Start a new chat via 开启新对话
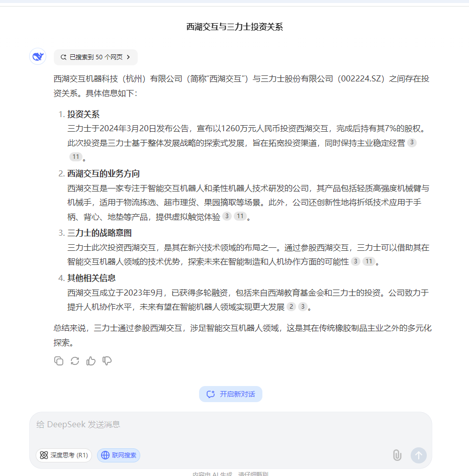This screenshot has height=476, width=469. pos(231,394)
